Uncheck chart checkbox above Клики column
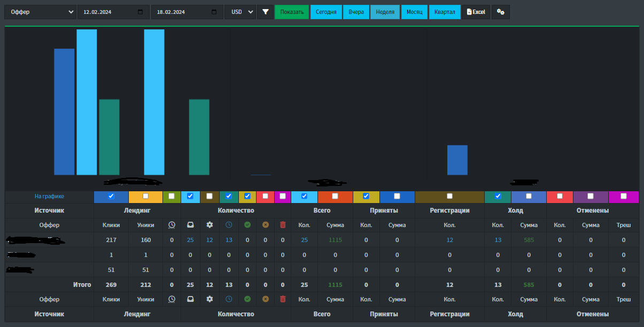Screen dimensions: 644x327 click(x=111, y=196)
